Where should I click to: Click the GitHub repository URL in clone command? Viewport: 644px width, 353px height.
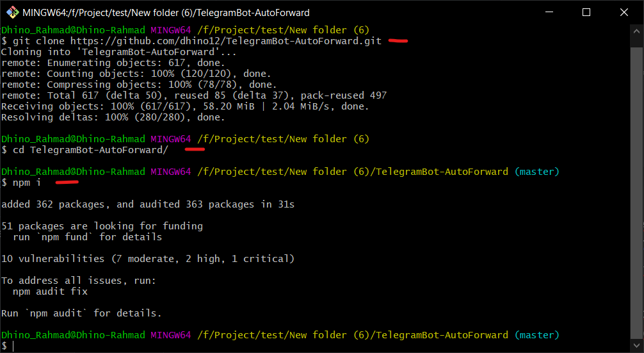tap(226, 41)
